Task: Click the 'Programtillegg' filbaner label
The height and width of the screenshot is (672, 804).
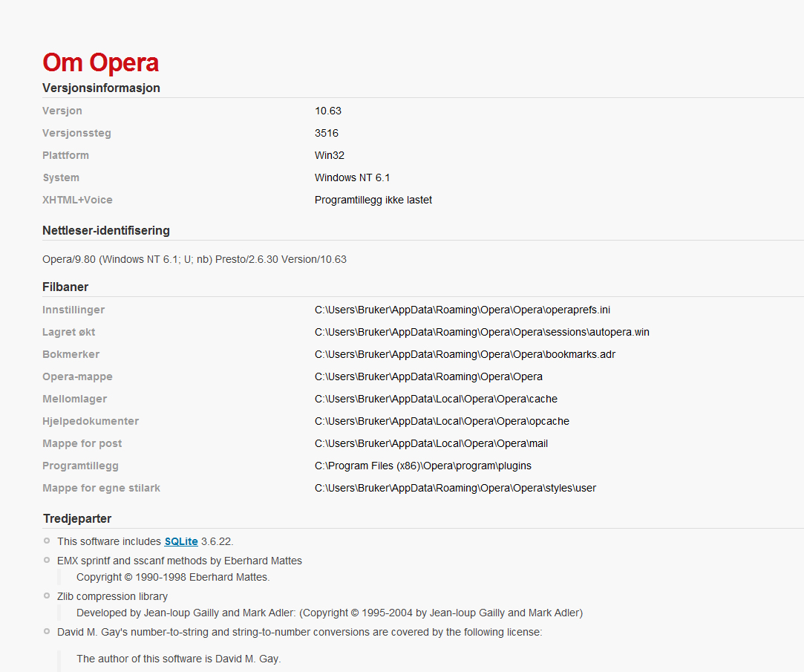Action: coord(80,466)
